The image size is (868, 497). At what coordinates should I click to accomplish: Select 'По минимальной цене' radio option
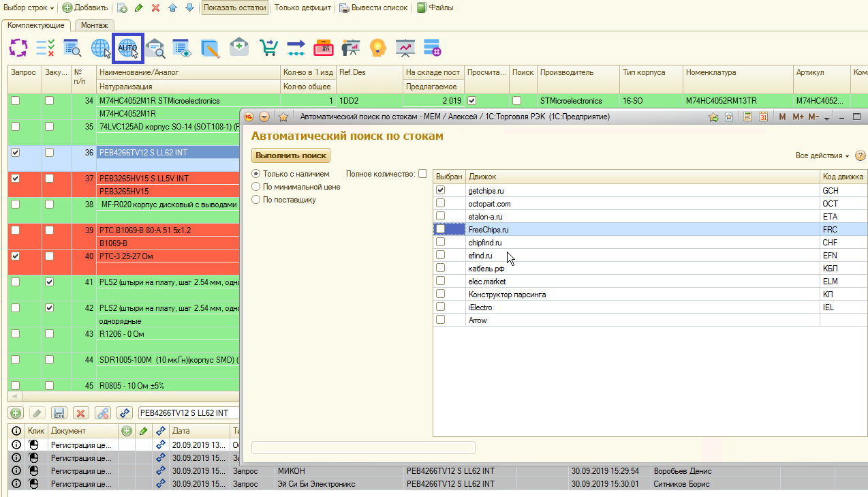point(256,187)
